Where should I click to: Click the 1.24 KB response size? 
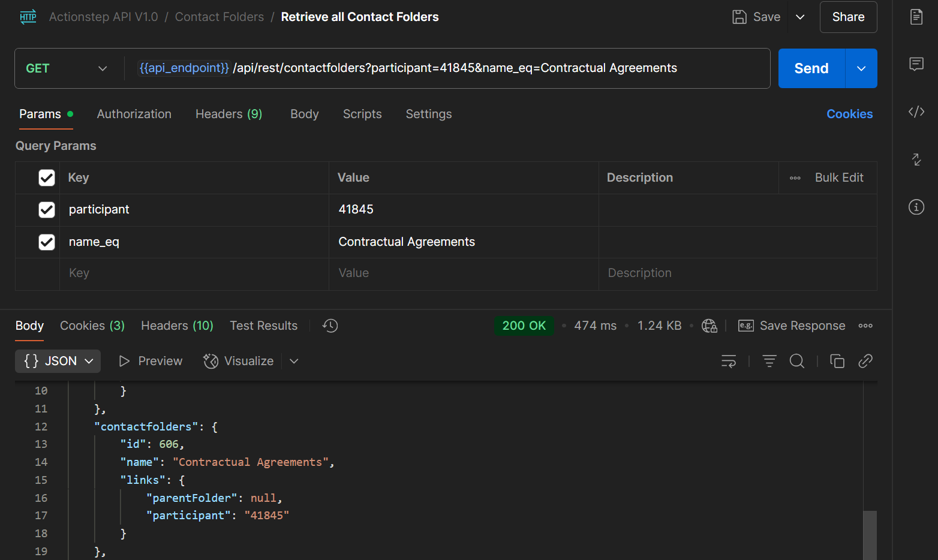tap(660, 326)
